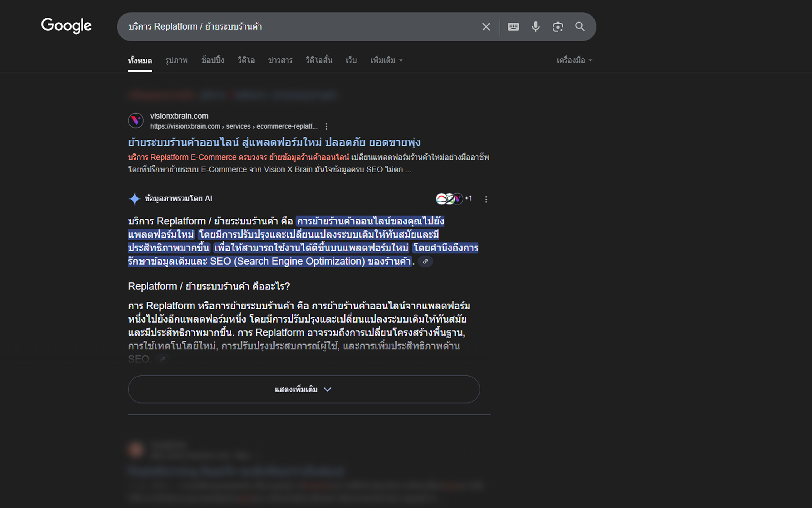812x508 pixels.
Task: Open the เว็บ tab
Action: click(351, 60)
